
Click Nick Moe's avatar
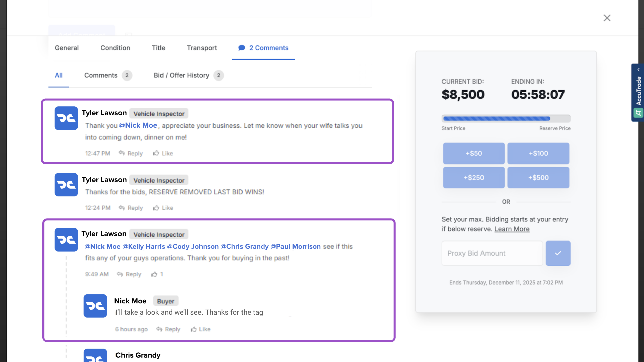click(95, 306)
